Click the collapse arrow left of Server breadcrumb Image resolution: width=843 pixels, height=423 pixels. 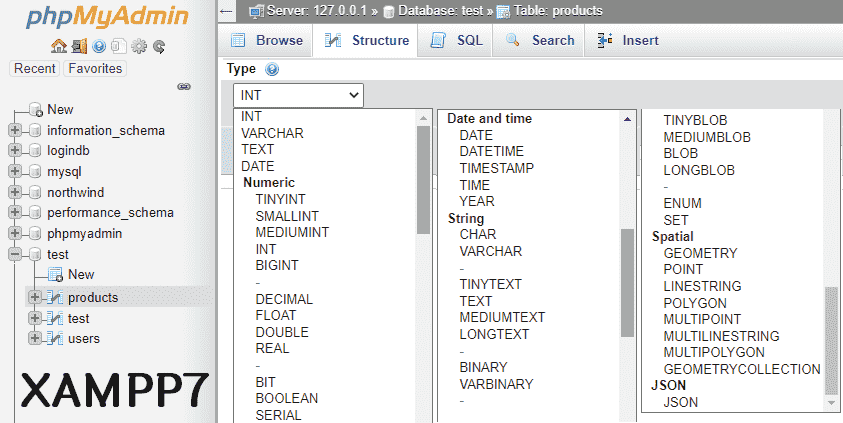pyautogui.click(x=227, y=11)
